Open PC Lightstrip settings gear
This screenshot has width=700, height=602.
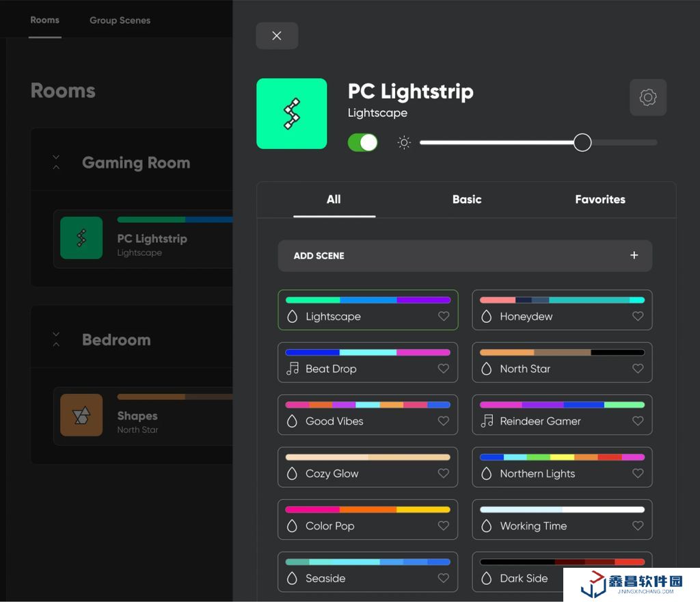click(x=647, y=97)
